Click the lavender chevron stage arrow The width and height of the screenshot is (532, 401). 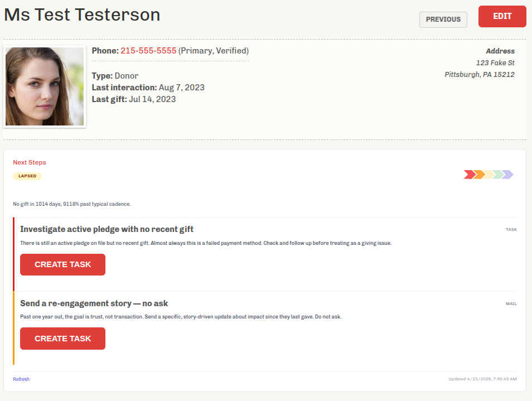tap(507, 175)
